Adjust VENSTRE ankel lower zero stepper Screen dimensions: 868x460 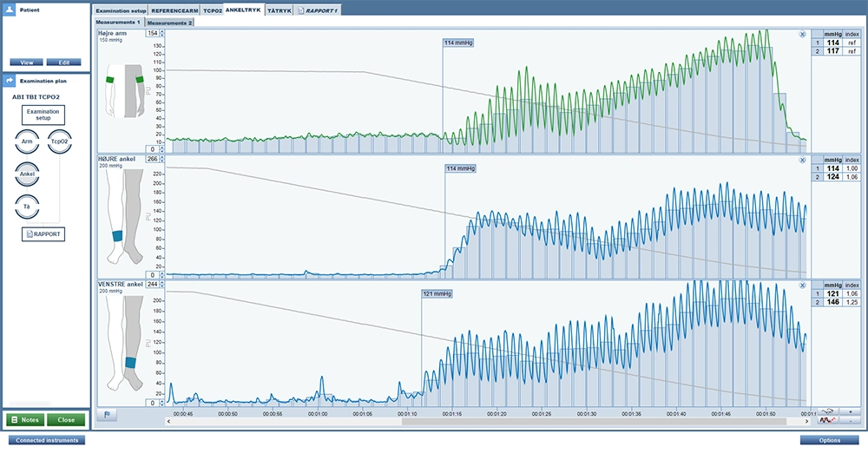pyautogui.click(x=161, y=403)
